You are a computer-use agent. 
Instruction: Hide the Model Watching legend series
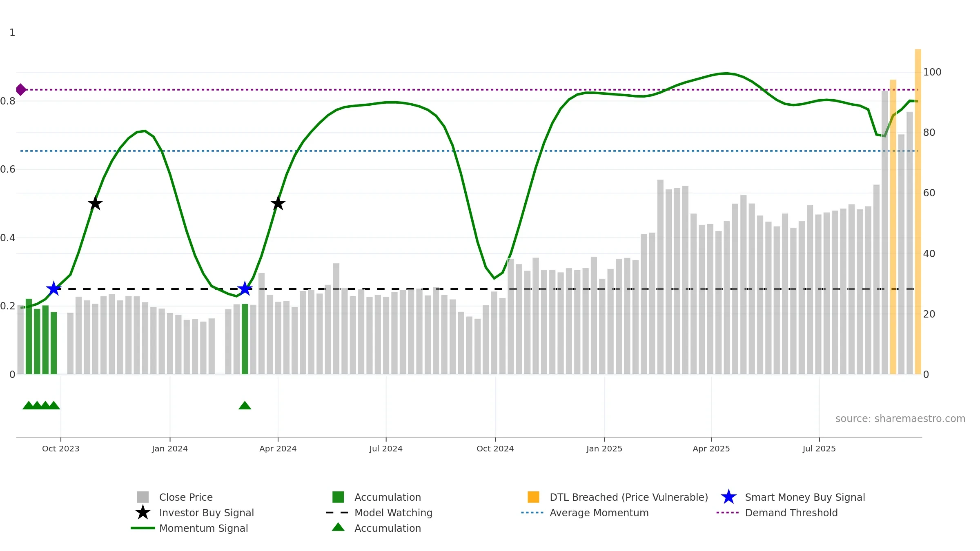393,513
